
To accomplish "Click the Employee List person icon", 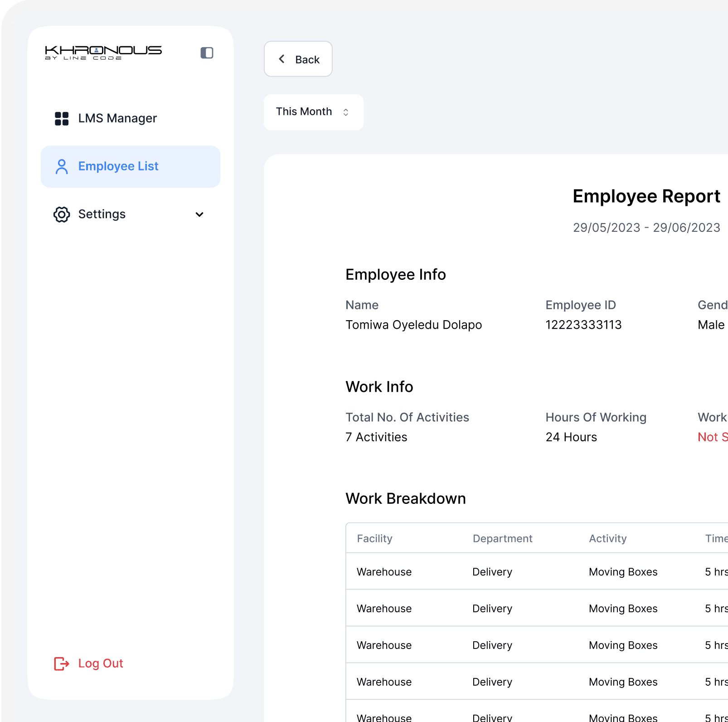I will coord(62,166).
